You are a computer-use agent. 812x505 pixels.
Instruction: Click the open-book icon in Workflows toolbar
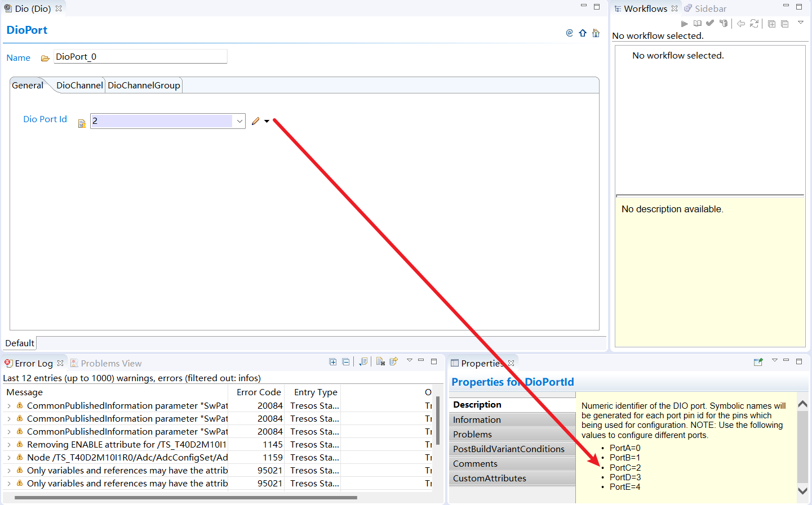698,24
